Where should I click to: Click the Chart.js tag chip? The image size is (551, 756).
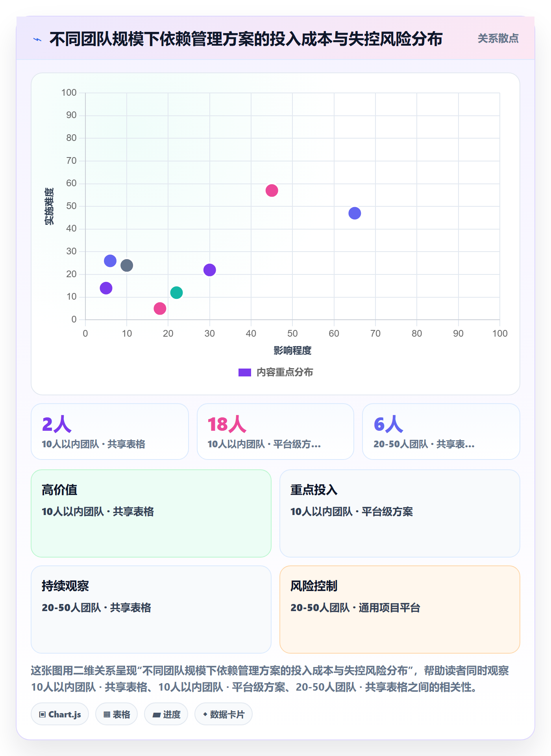pos(60,714)
